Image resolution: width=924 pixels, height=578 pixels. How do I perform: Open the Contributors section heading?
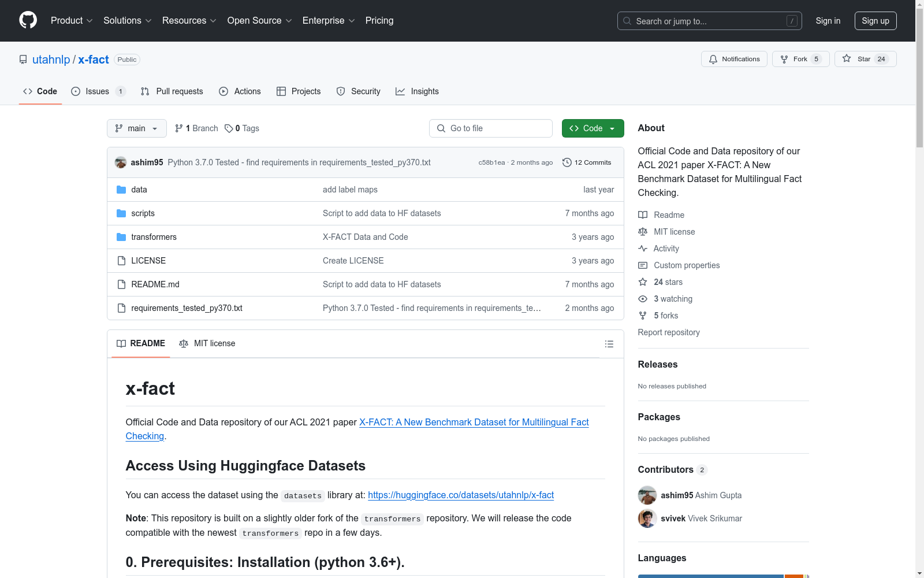[666, 470]
